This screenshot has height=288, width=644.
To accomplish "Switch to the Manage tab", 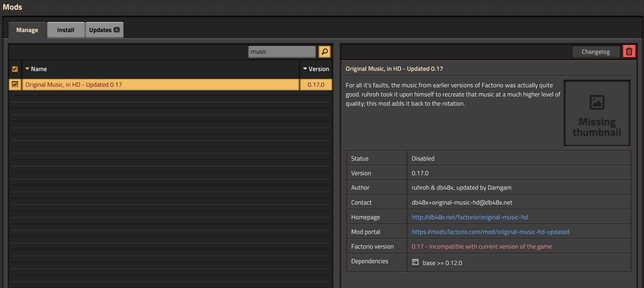I will pos(27,30).
